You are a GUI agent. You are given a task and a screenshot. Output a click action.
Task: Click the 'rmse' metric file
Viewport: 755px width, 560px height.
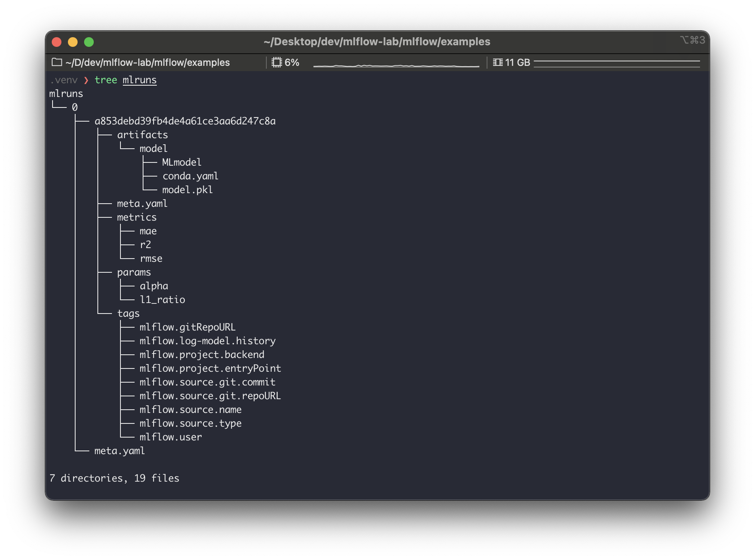pyautogui.click(x=151, y=259)
